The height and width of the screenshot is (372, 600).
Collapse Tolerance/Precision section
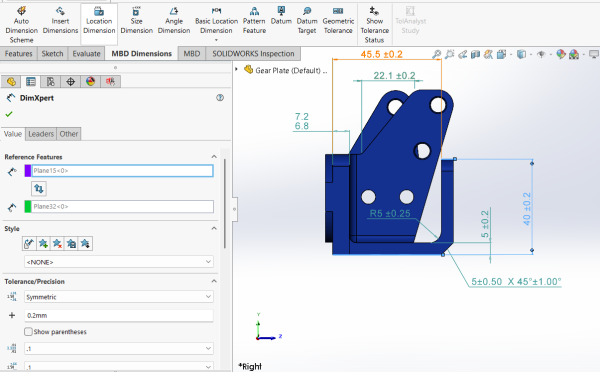pos(214,281)
